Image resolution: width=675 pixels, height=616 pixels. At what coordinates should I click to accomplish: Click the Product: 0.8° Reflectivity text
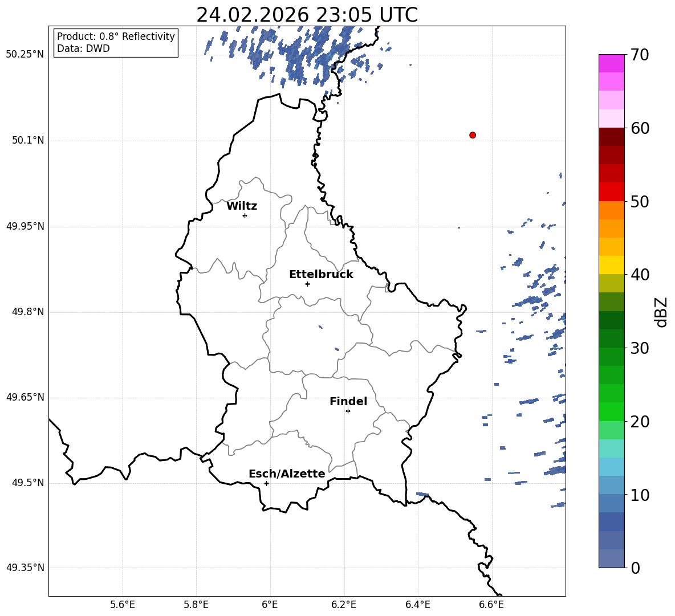(x=116, y=36)
